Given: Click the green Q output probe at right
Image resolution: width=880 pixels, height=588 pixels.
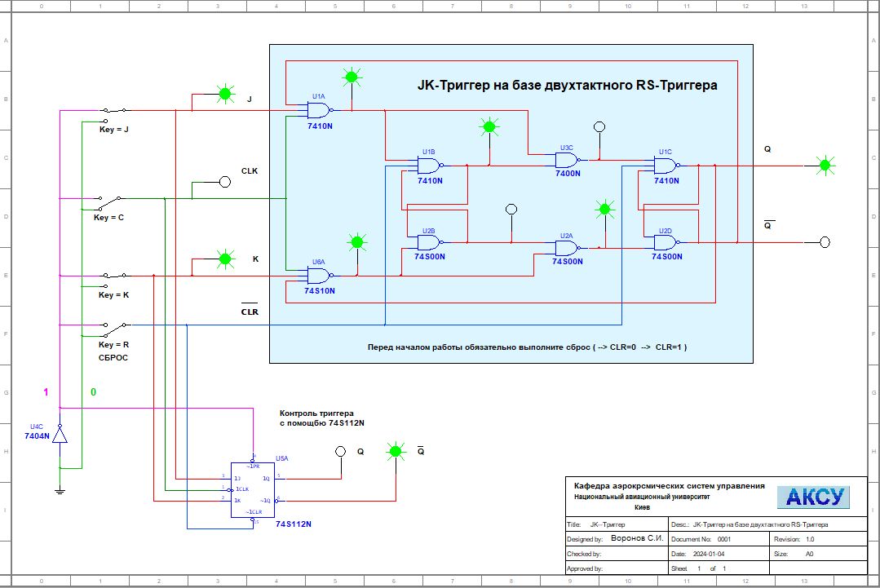Looking at the screenshot, I should coord(825,166).
